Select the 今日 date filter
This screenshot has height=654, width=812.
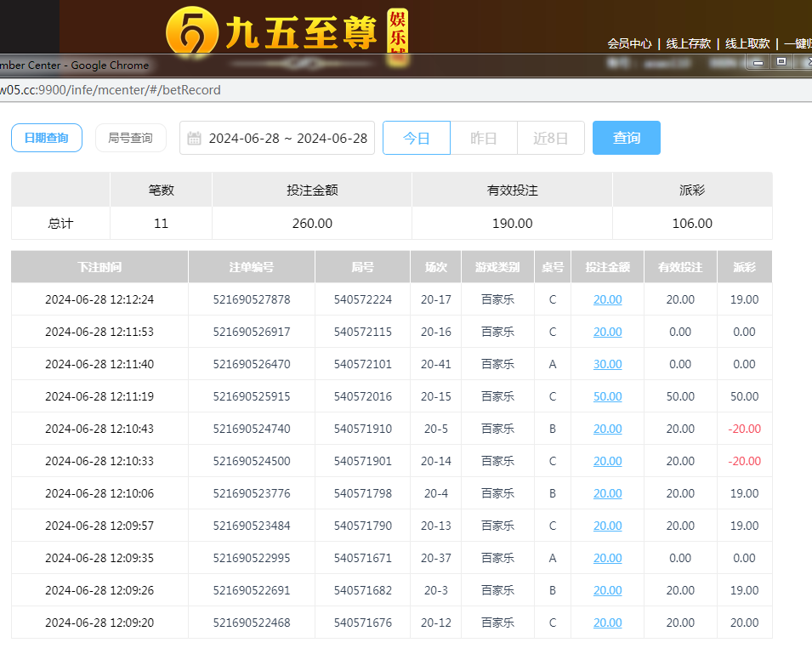416,139
